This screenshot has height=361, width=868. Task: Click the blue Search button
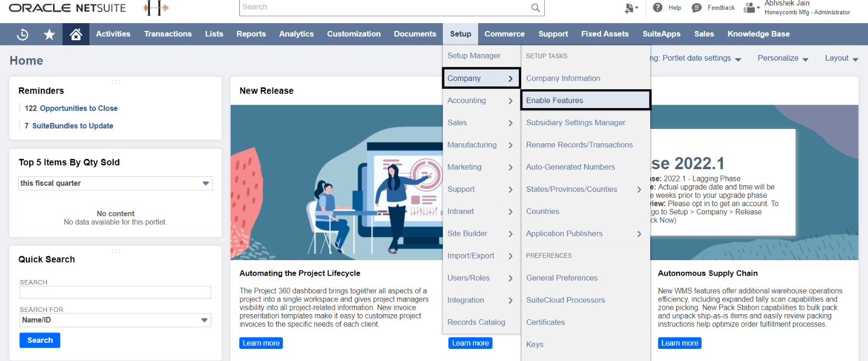click(x=40, y=341)
